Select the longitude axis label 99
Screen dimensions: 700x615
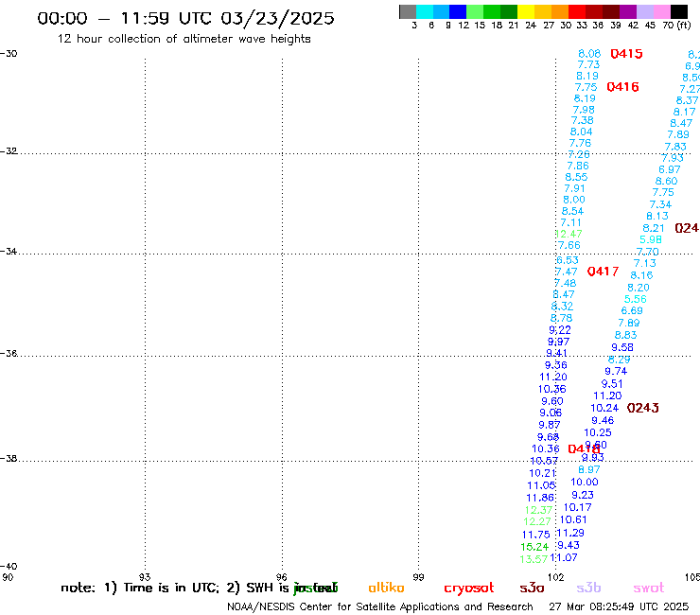[418, 577]
